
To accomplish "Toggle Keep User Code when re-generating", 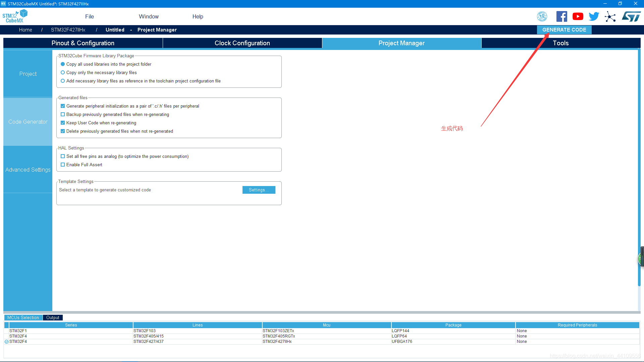I will 63,123.
